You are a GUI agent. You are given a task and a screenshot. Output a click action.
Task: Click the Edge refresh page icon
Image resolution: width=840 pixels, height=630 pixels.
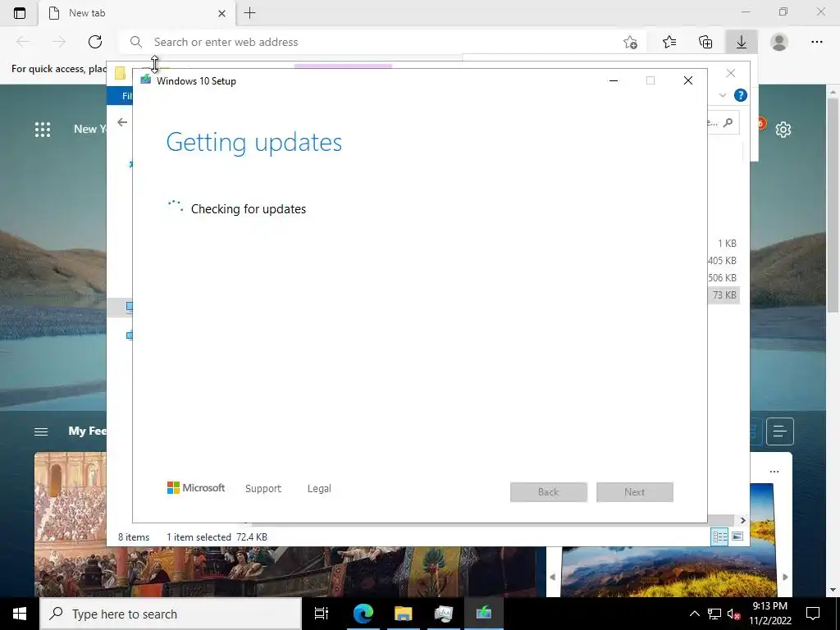tap(95, 42)
